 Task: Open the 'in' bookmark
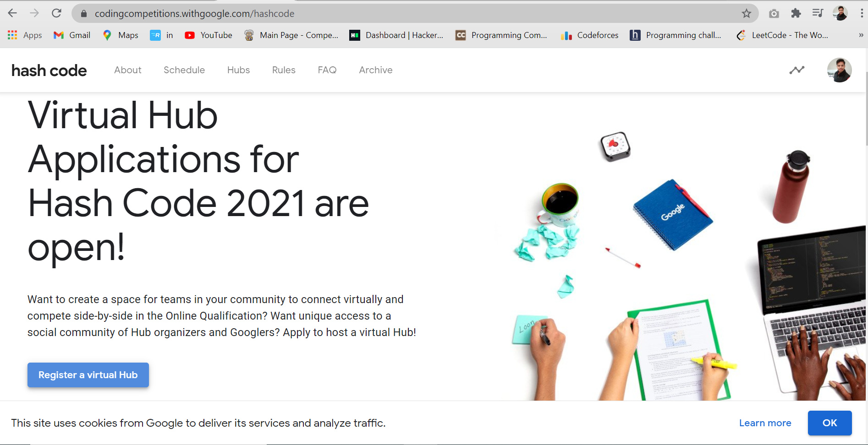pyautogui.click(x=162, y=35)
